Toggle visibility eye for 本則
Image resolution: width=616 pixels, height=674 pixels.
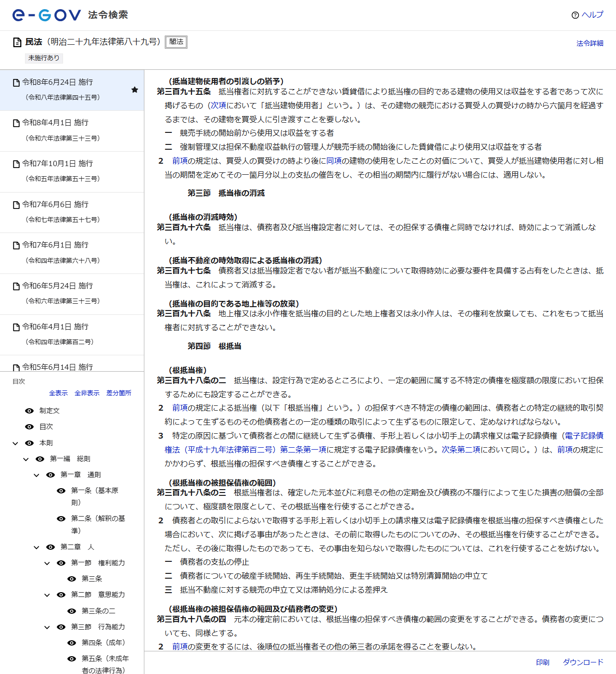point(29,443)
